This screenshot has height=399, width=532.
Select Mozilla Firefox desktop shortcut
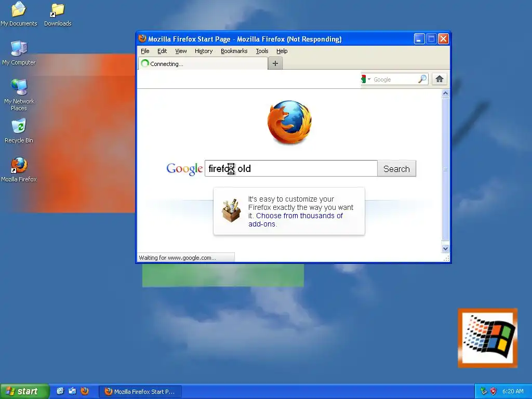coord(19,170)
